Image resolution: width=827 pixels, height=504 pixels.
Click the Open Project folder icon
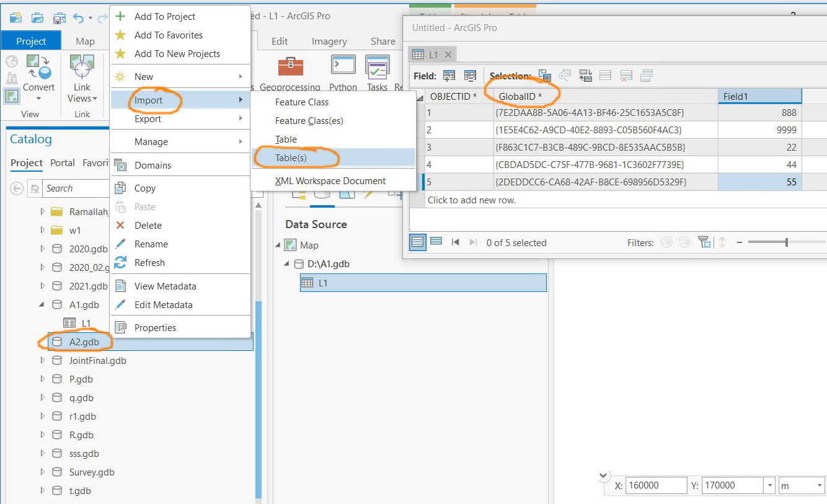coord(37,17)
